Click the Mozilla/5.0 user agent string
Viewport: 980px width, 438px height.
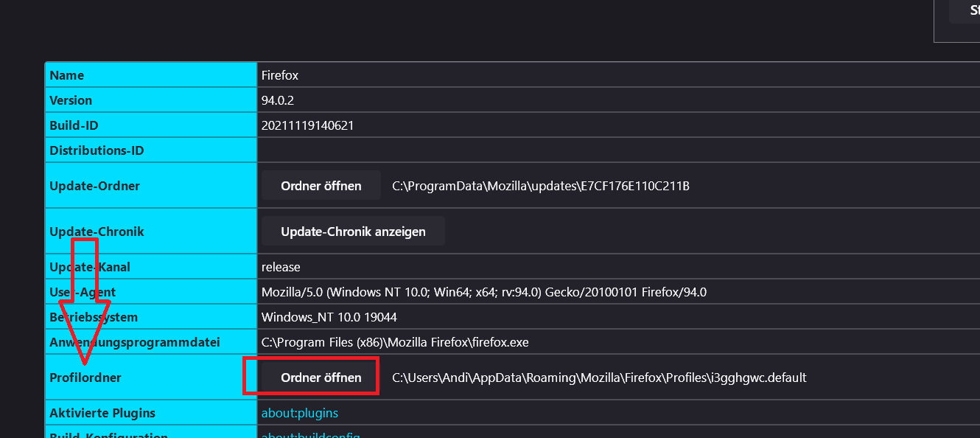(x=483, y=292)
